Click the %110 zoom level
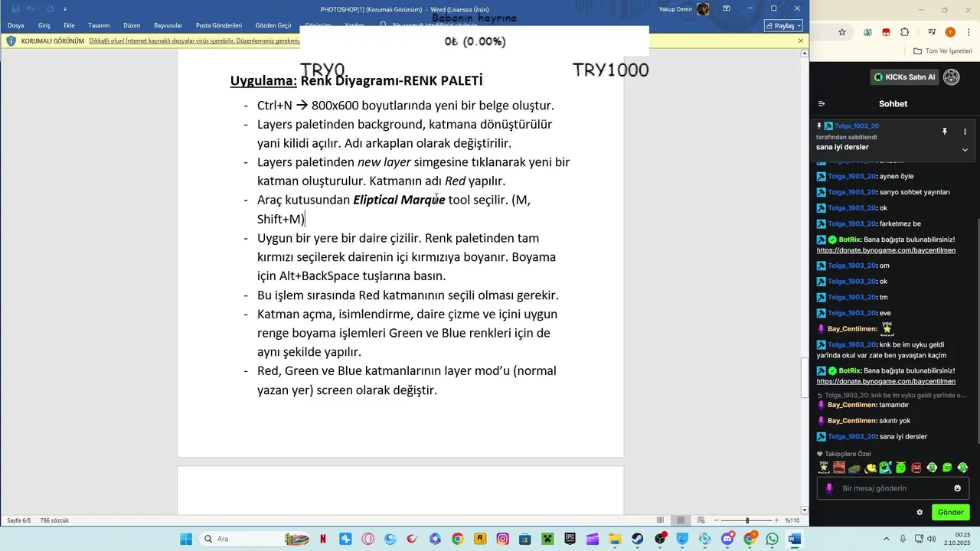980x551 pixels. (792, 520)
